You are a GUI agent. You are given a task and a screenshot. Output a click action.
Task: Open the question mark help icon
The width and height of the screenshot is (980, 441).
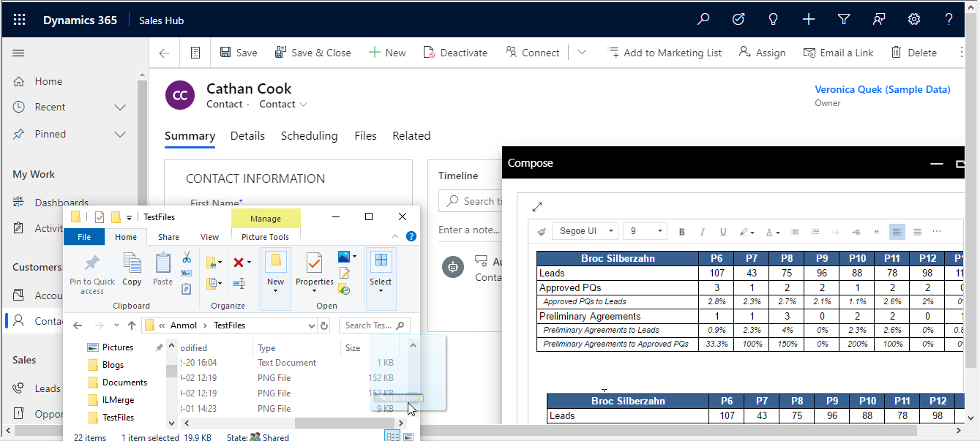click(949, 20)
